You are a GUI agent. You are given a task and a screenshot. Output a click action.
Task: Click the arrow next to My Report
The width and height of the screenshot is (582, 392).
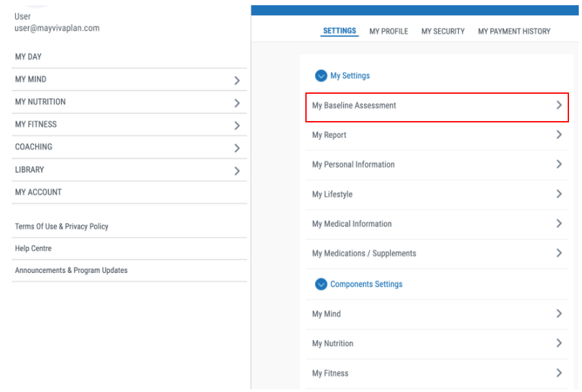(x=559, y=135)
